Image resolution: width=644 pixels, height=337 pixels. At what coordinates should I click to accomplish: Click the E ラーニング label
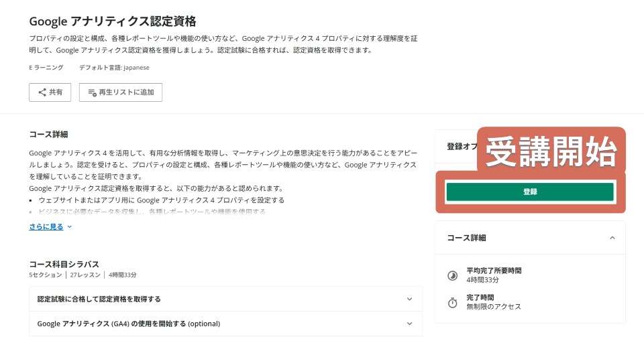(46, 68)
